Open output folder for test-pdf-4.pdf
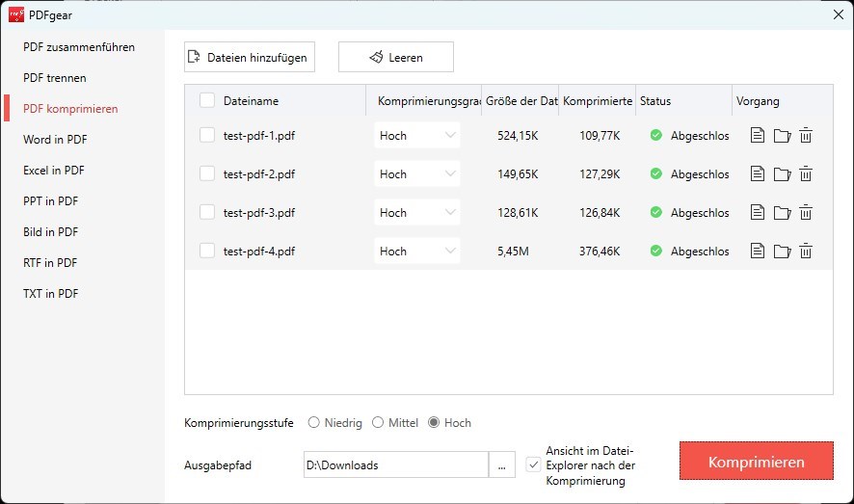This screenshot has height=504, width=854. 782,252
